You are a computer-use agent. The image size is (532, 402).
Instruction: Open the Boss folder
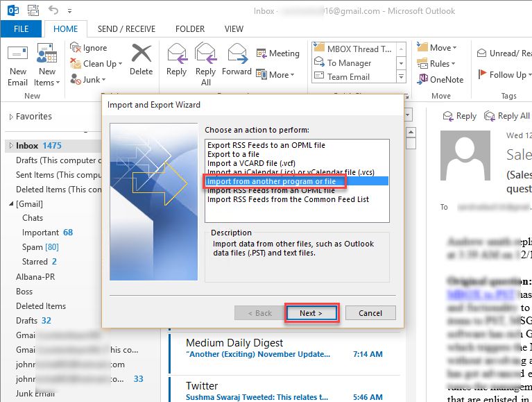(24, 292)
